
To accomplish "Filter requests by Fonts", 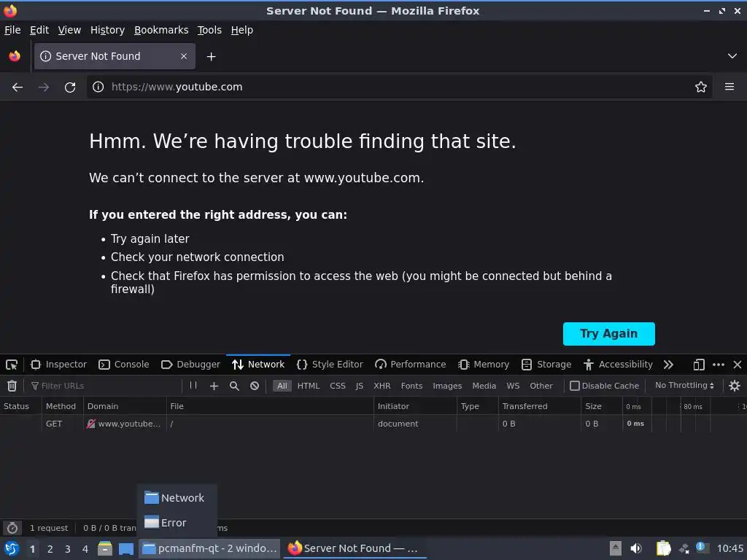I will click(x=411, y=386).
